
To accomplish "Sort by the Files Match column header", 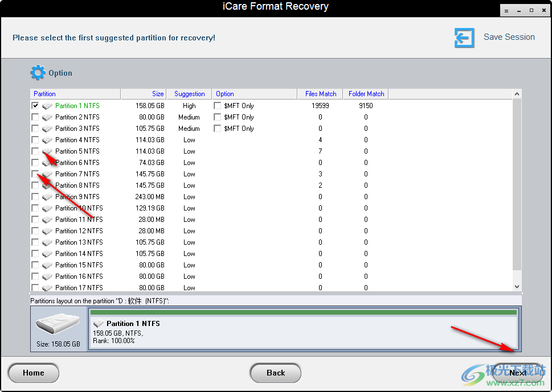I will pyautogui.click(x=320, y=94).
